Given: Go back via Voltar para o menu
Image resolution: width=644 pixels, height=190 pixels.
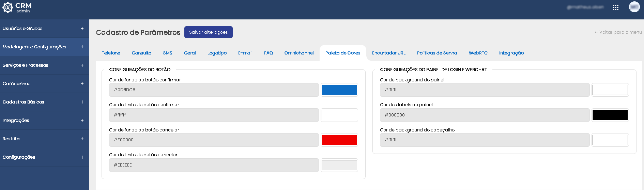Looking at the screenshot, I should (618, 32).
